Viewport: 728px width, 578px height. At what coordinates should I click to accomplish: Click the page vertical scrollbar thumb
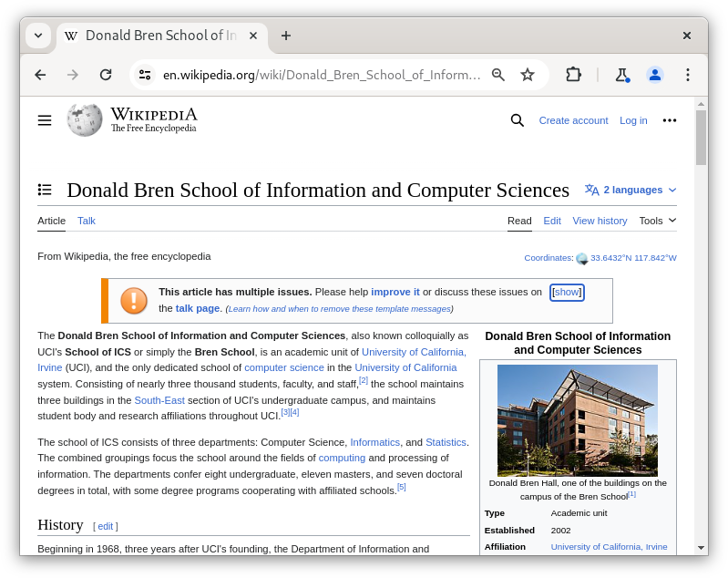point(701,137)
